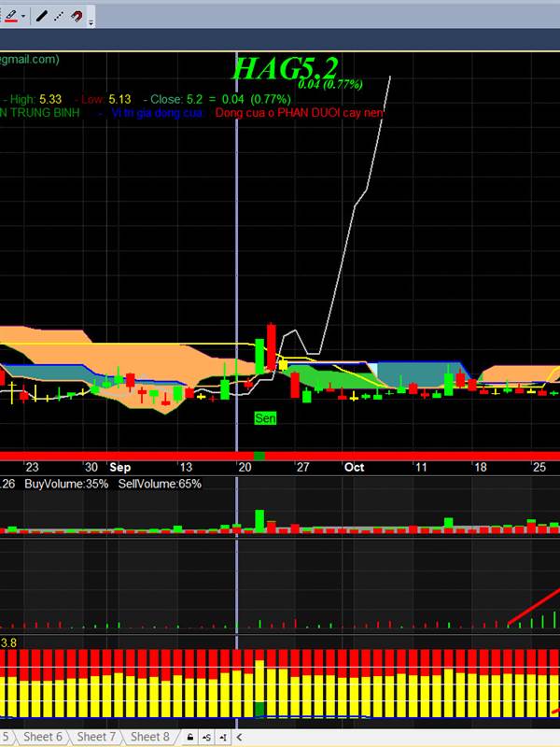Click the BuyVolume:35% label
The image size is (560, 747).
(66, 484)
